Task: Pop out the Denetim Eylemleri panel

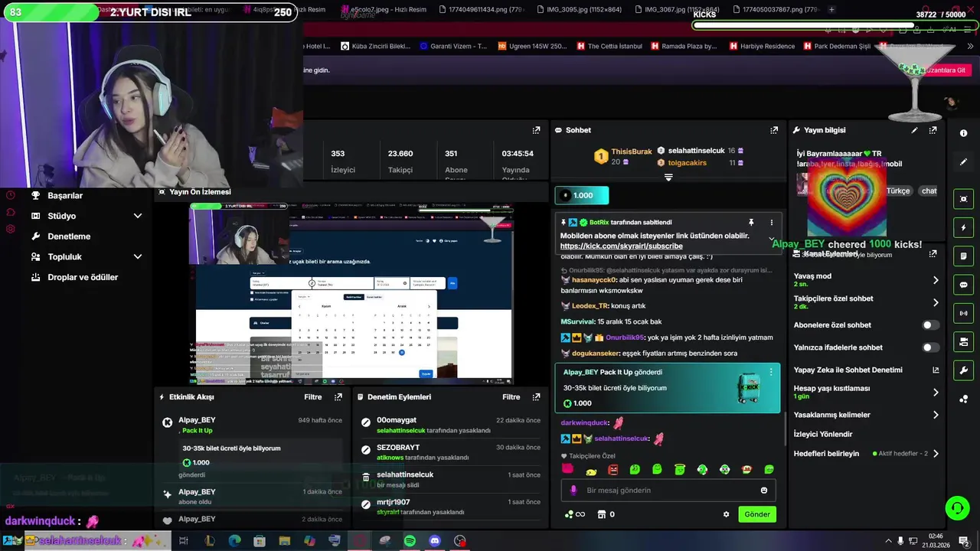Action: pos(536,397)
